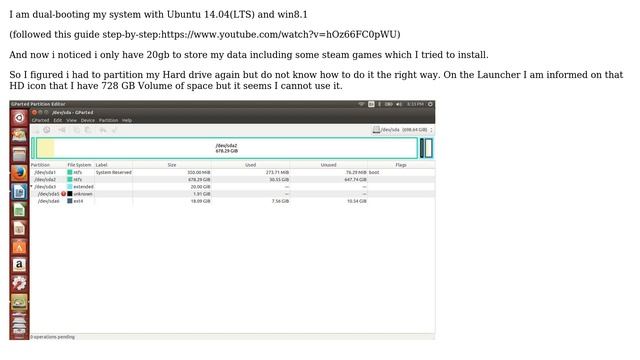Select the extended partition block in disk map
Image resolution: width=640 pixels, height=360 pixels.
click(426, 148)
